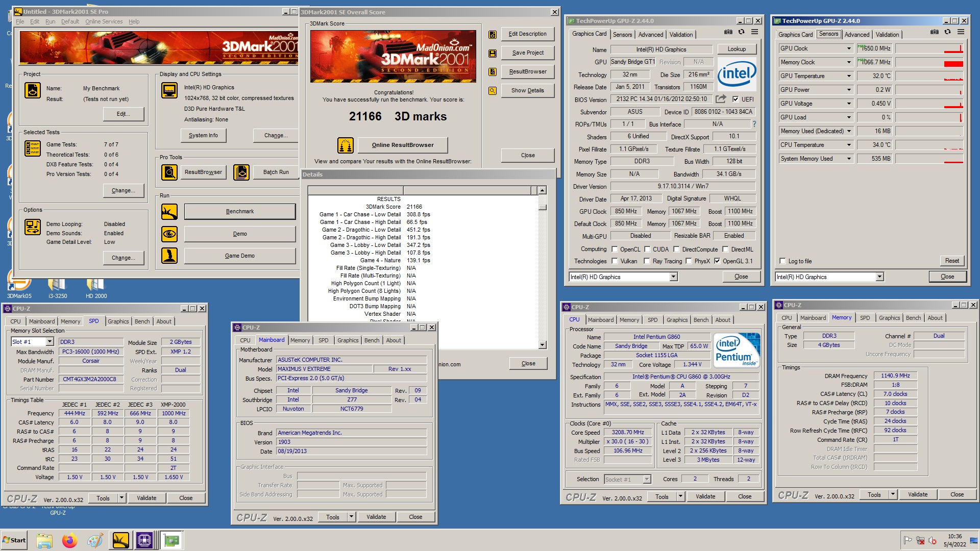This screenshot has height=551, width=980.
Task: Click the Project icon in 3DMark2001 main window
Action: [33, 90]
